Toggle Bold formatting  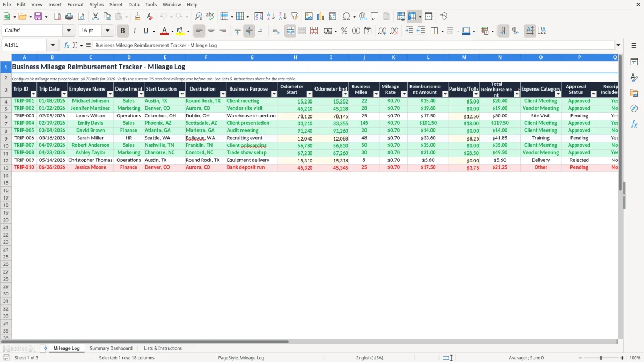click(x=123, y=31)
